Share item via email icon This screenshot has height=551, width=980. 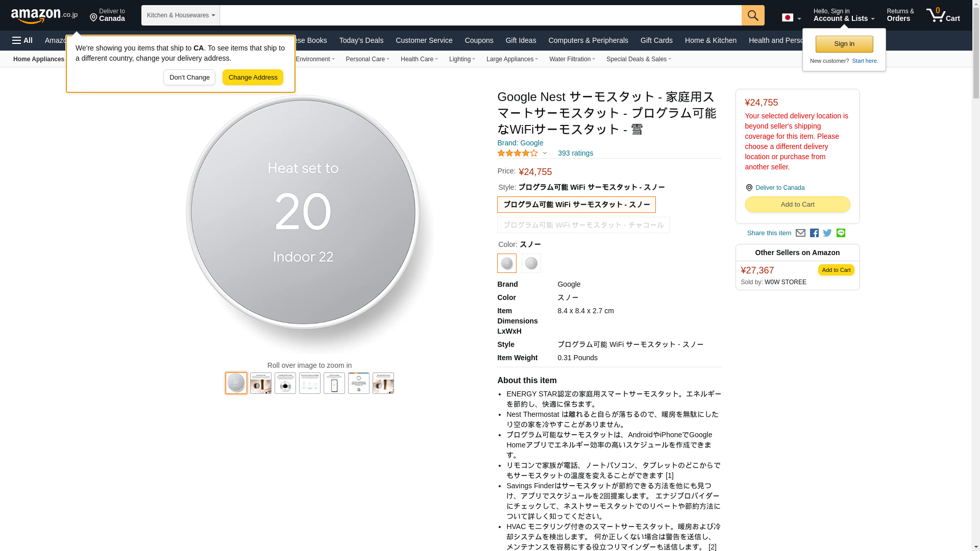[800, 233]
